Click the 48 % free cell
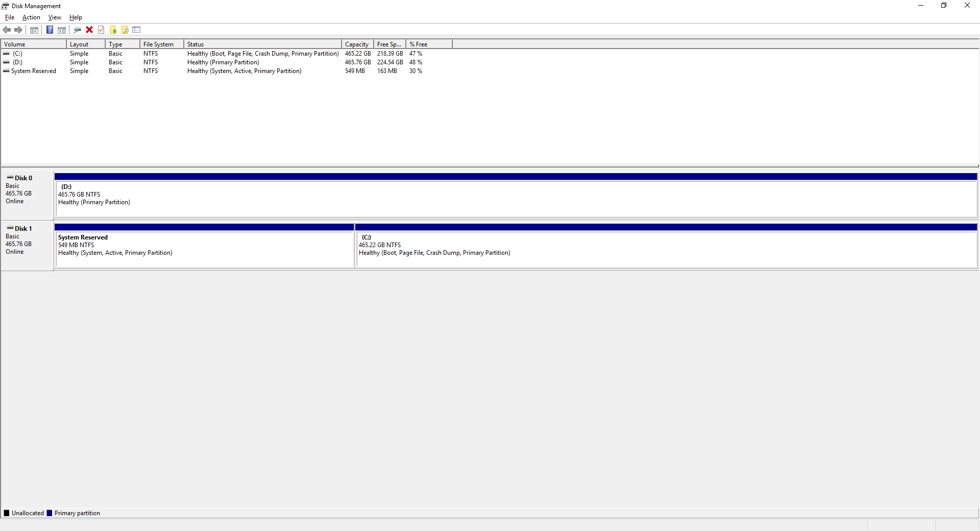 coord(415,62)
